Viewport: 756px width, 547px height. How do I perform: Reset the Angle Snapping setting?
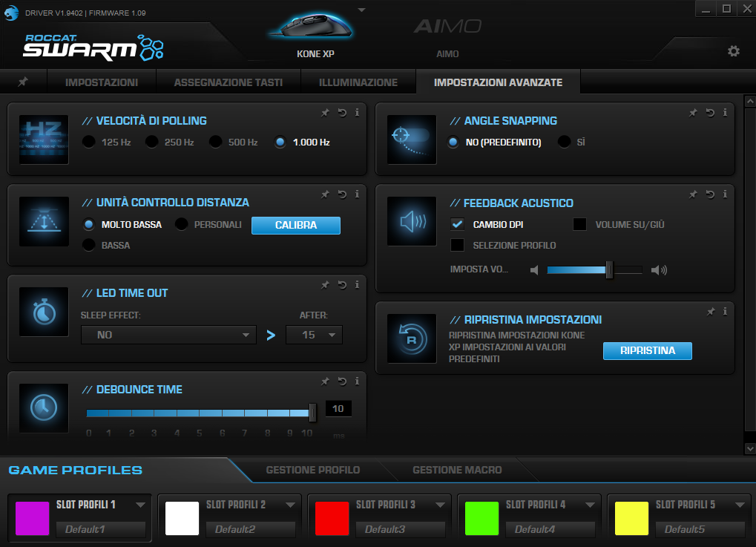coord(710,112)
